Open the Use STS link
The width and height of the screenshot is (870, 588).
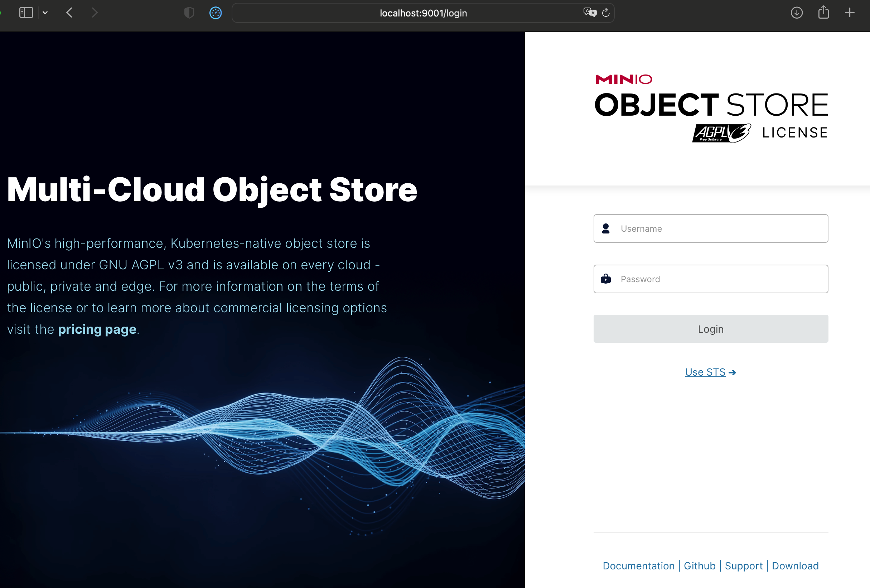[x=705, y=372]
